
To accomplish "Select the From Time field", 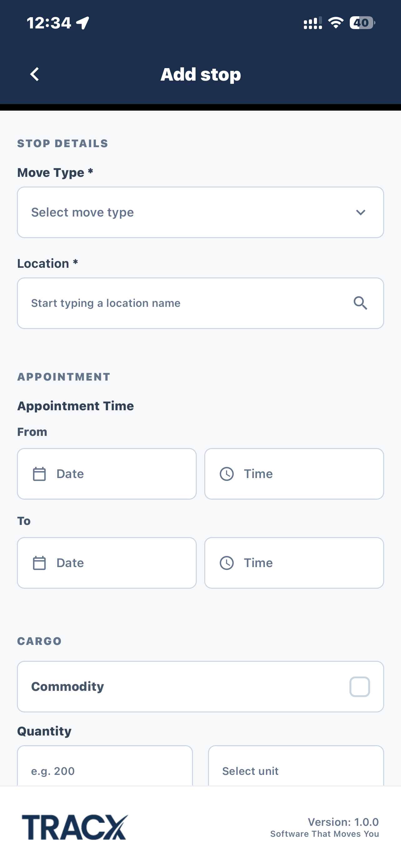I will click(294, 474).
